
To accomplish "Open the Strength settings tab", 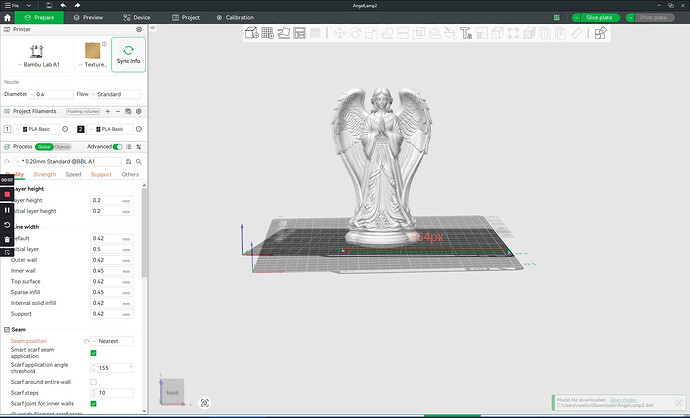I will click(45, 174).
